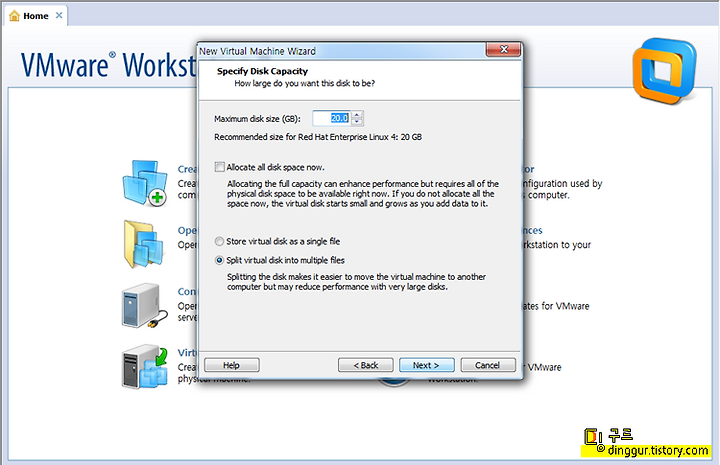Select Split virtual disk into multiple files
The image size is (720, 465).
click(219, 260)
